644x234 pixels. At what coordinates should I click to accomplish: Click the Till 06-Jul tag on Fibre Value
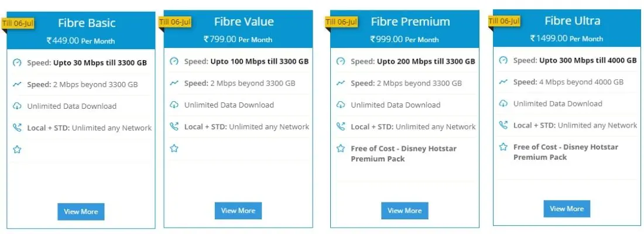click(x=175, y=22)
